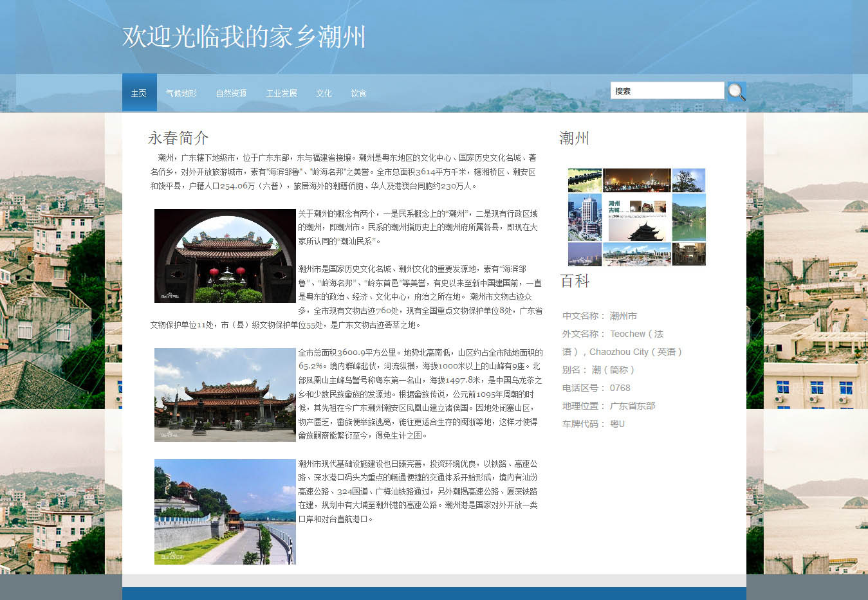Click the 中文名称 潮州市 row
Image resolution: width=868 pixels, height=600 pixels.
(600, 316)
